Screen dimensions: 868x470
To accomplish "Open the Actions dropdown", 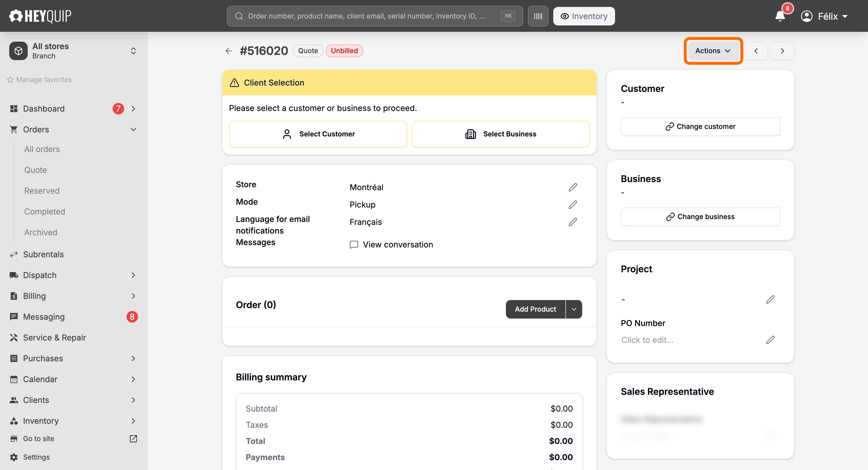I will tap(713, 51).
